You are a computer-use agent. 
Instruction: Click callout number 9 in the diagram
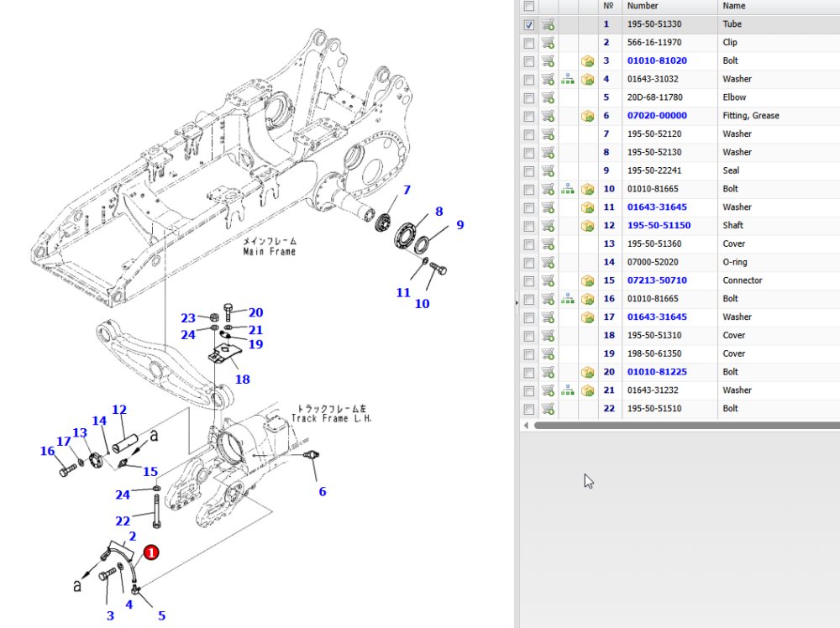460,225
